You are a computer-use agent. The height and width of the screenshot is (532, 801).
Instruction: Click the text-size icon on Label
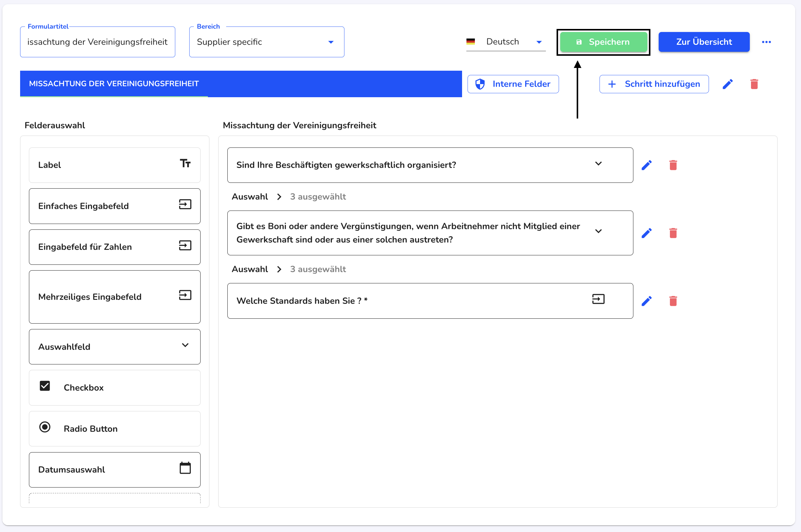pos(185,164)
